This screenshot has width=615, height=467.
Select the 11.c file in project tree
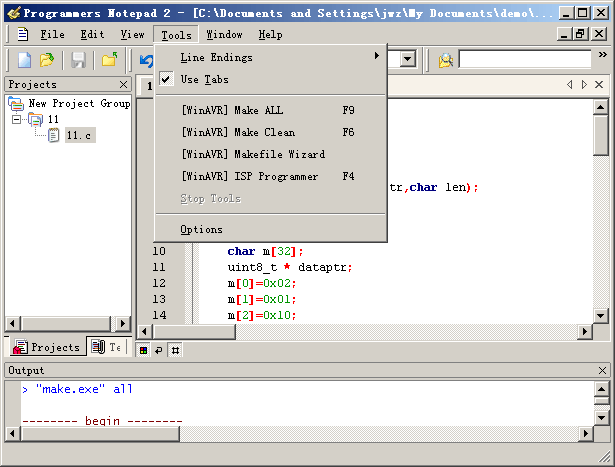(80, 135)
